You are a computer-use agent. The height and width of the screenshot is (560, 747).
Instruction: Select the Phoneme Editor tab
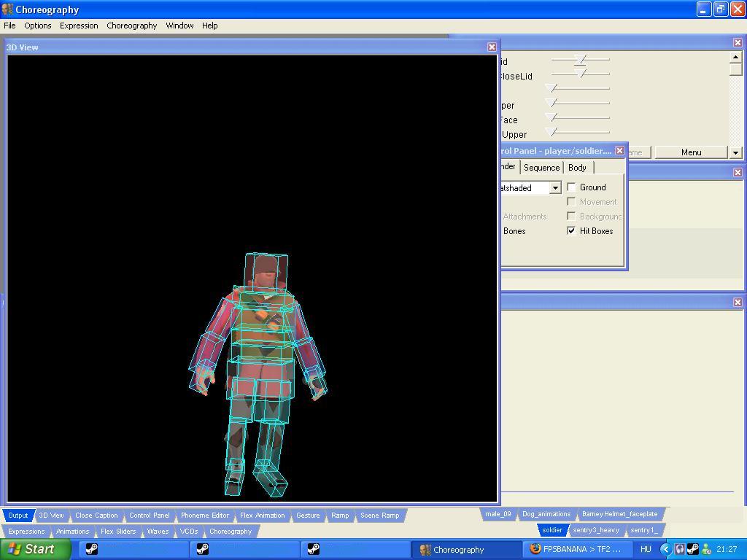205,516
